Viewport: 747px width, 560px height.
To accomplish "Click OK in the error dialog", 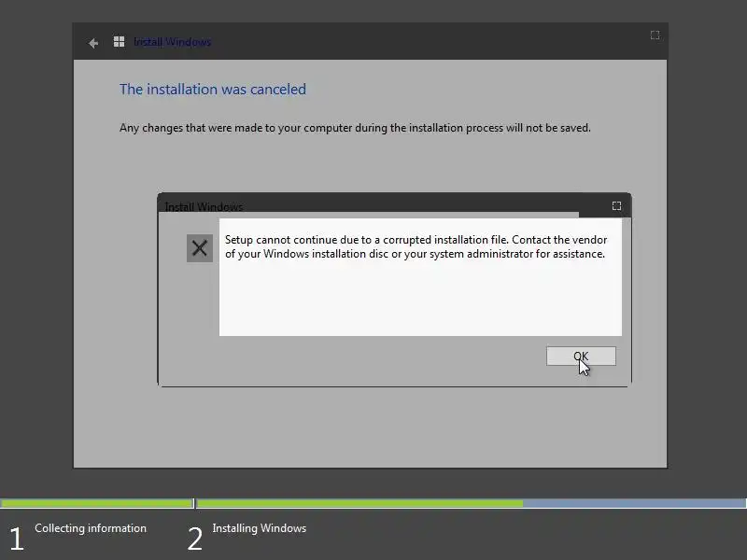I will [x=581, y=357].
